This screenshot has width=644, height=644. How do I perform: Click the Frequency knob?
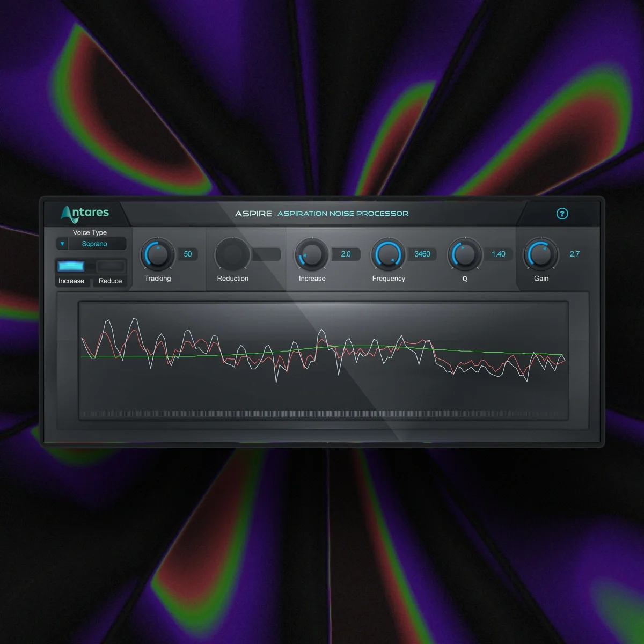389,254
